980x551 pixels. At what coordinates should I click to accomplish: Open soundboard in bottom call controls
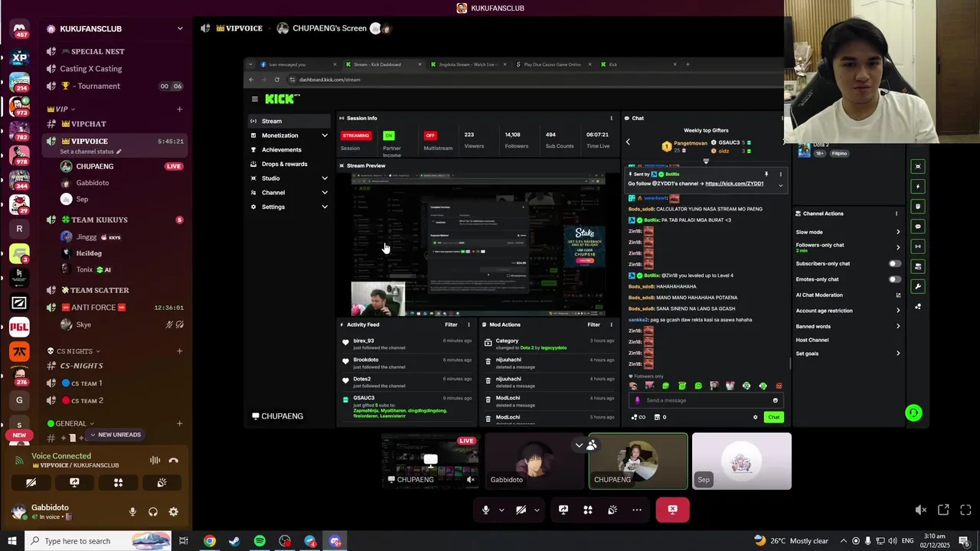[612, 510]
